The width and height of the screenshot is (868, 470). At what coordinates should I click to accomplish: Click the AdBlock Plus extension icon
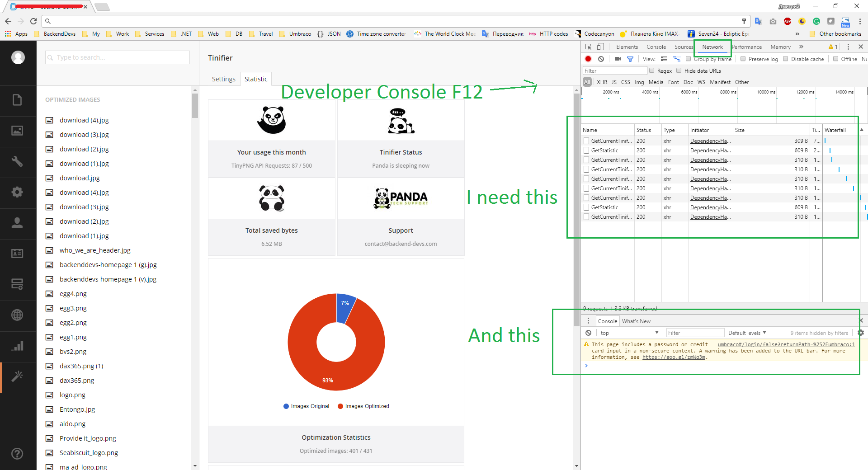788,21
